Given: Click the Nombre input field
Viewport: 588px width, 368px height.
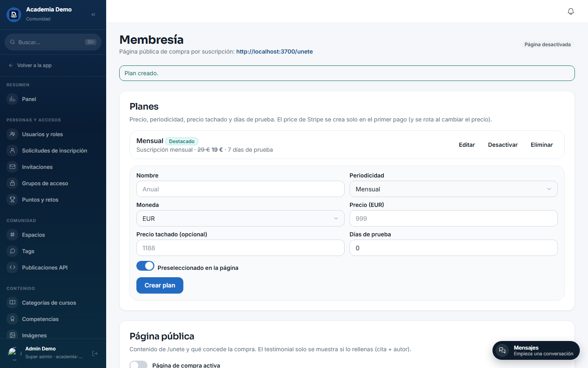Looking at the screenshot, I should pyautogui.click(x=240, y=189).
